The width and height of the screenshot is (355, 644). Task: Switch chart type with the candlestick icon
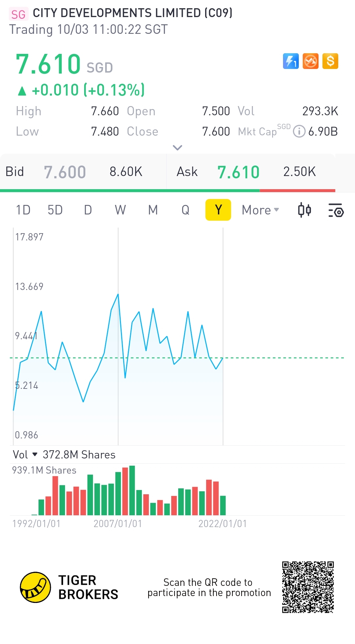304,210
